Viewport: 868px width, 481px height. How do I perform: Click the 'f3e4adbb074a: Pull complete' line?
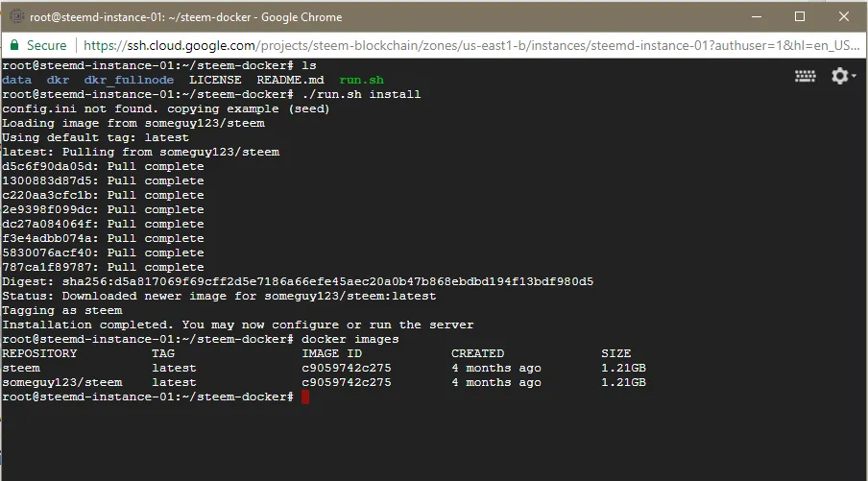click(x=103, y=238)
